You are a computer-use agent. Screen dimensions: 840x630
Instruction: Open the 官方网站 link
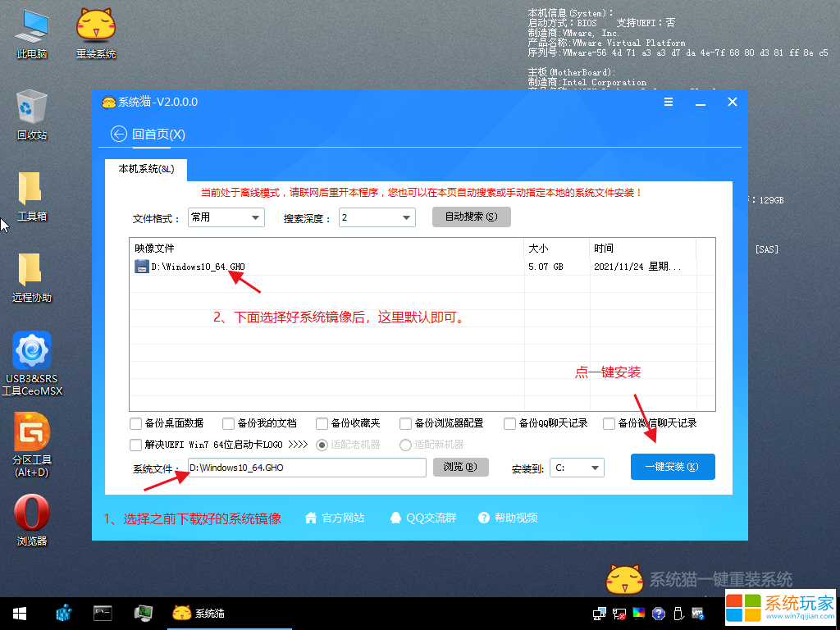(x=343, y=518)
